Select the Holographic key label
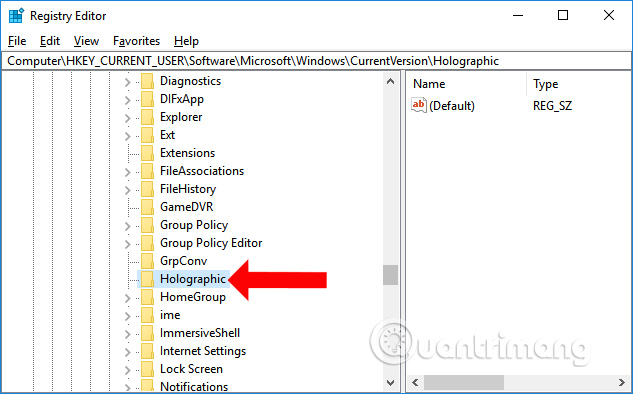 tap(193, 279)
